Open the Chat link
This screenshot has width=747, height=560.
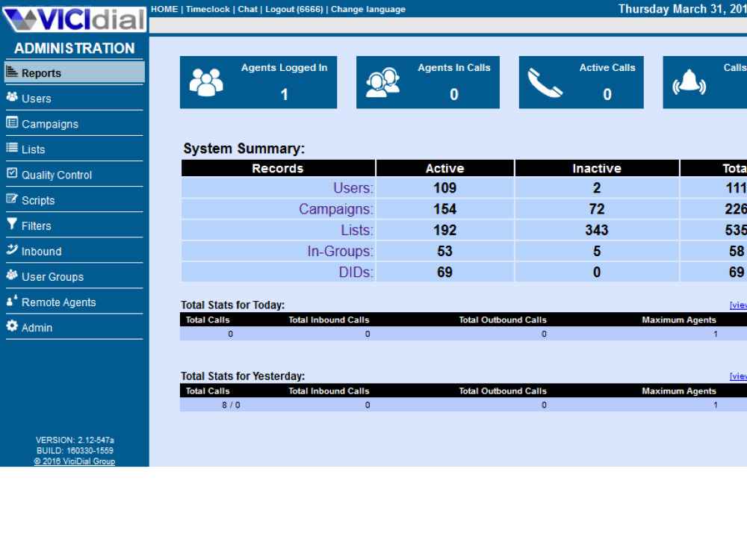point(248,9)
